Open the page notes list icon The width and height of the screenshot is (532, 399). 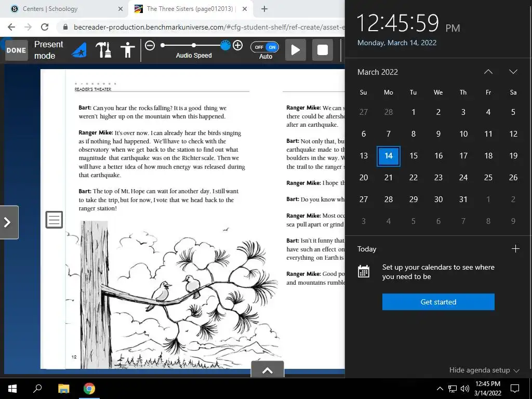coord(54,220)
